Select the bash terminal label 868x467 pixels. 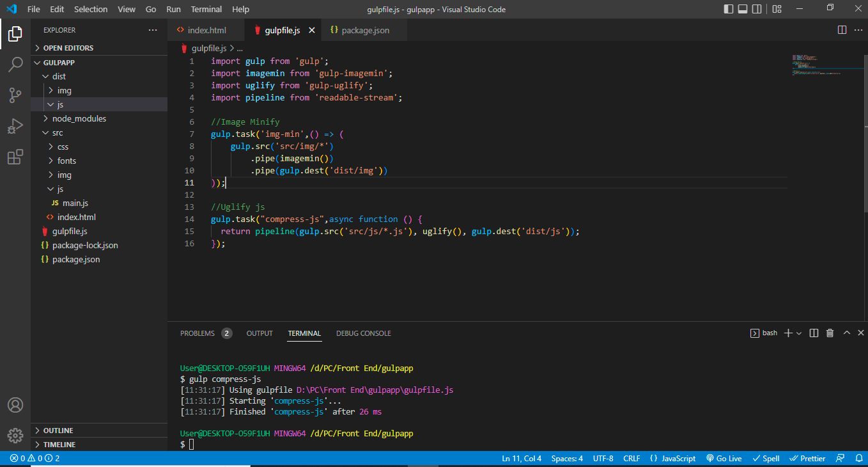coord(764,333)
